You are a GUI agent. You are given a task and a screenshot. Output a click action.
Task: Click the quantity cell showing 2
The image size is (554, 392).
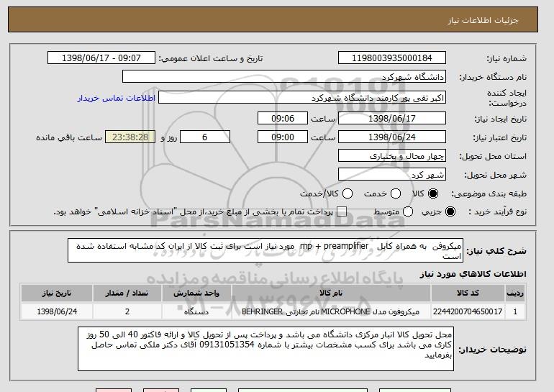[x=127, y=311]
